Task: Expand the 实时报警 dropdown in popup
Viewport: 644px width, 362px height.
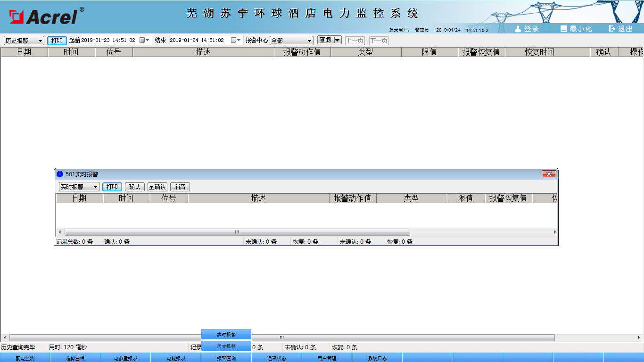Action: click(x=95, y=187)
